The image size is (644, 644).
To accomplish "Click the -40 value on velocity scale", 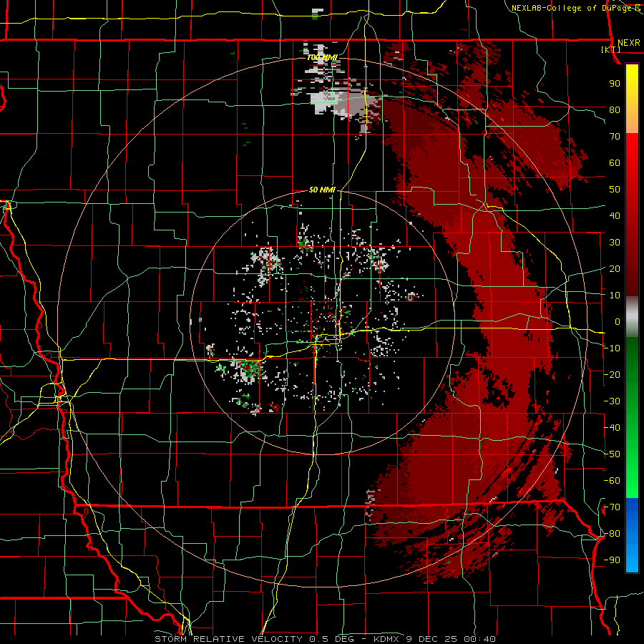I will pos(612,428).
